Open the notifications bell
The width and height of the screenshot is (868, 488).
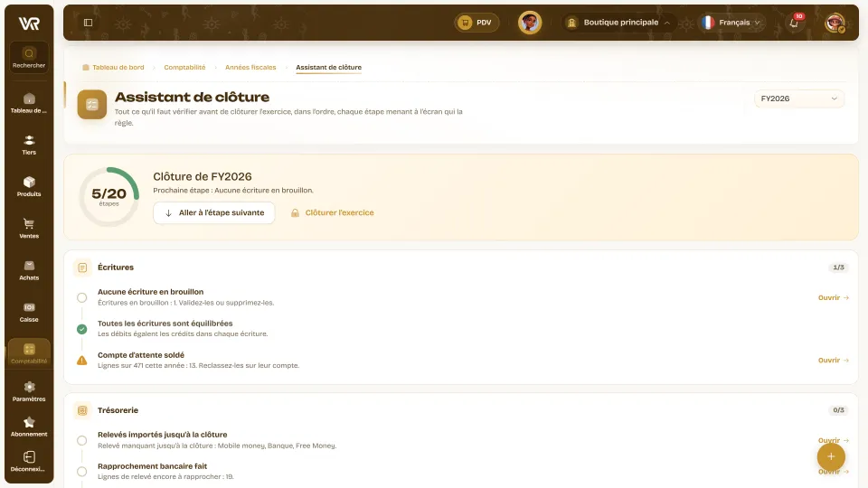[x=794, y=23]
